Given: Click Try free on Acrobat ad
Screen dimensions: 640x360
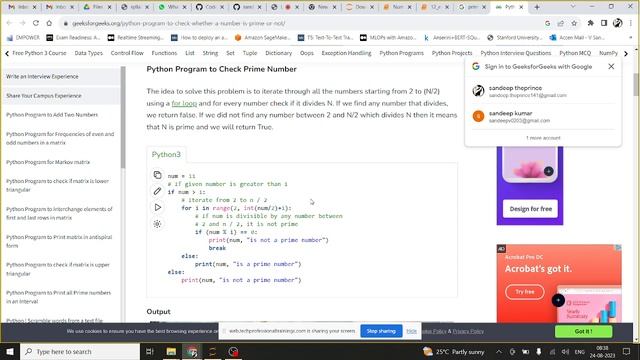Looking at the screenshot, I should (524, 292).
